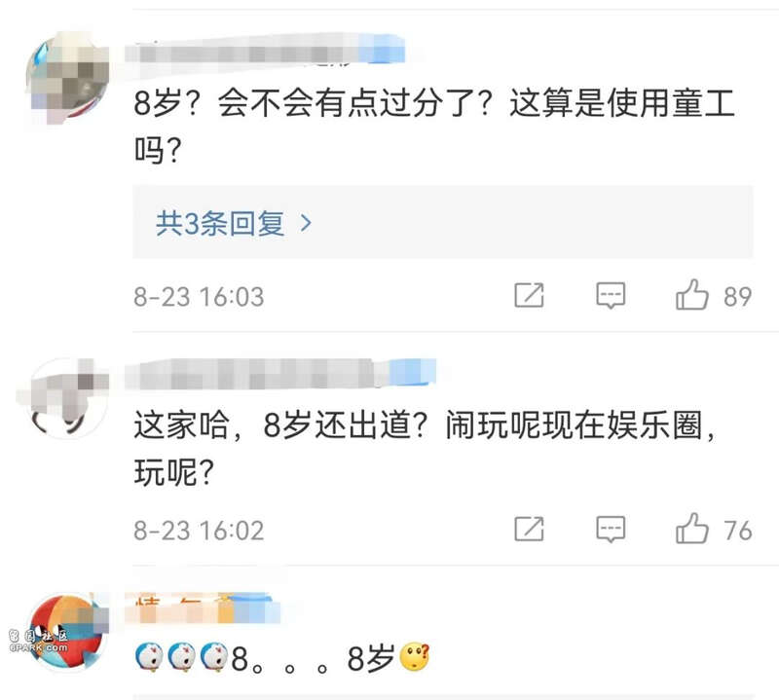Open third commenter's colorful avatar

(x=66, y=632)
